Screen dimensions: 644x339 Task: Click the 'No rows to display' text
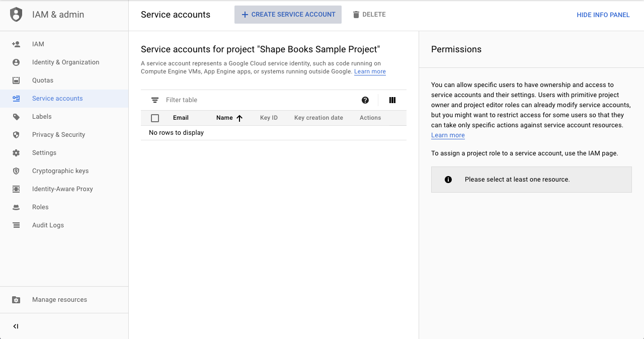176,133
